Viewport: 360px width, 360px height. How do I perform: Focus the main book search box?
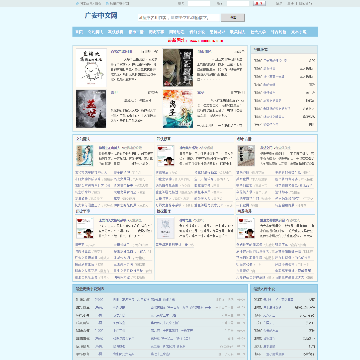pos(179,18)
